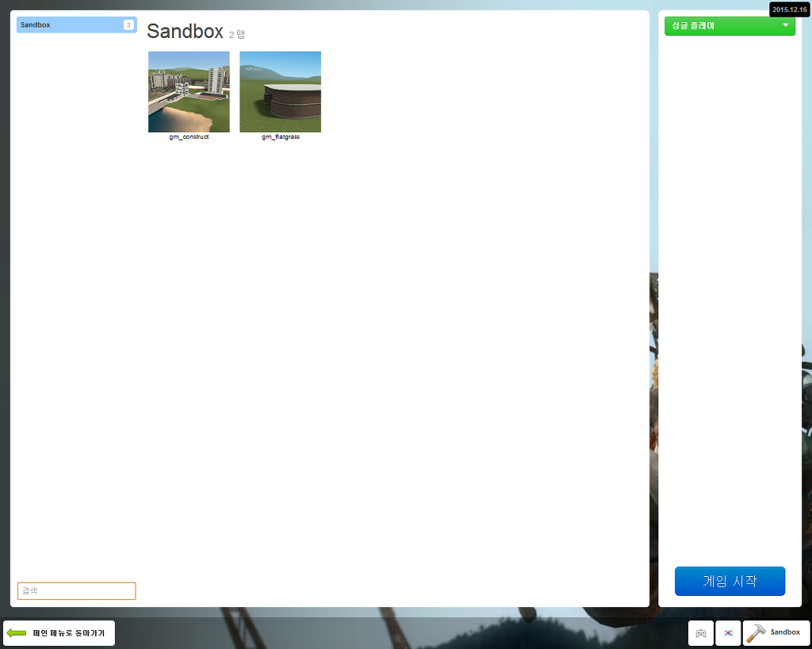Focus the map search field
Viewport: 812px width, 649px height.
[x=77, y=591]
